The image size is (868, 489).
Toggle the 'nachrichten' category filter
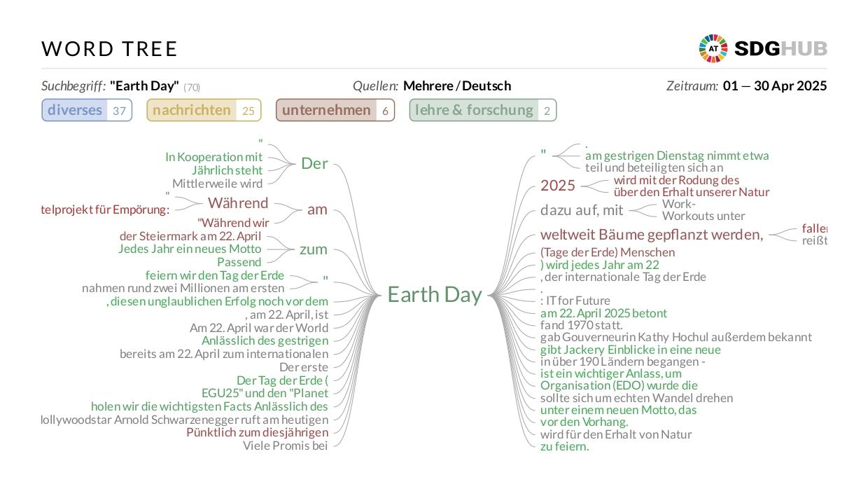[204, 110]
